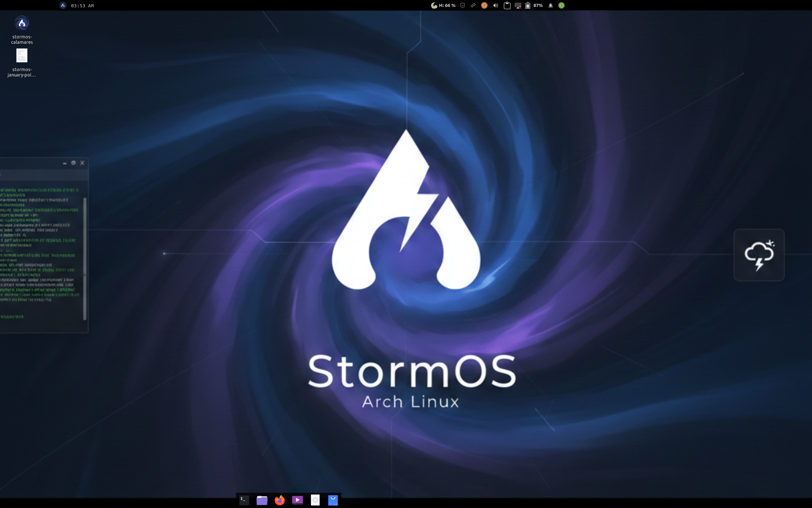Launch Firefox from the dock
The width and height of the screenshot is (812, 508).
click(x=279, y=500)
